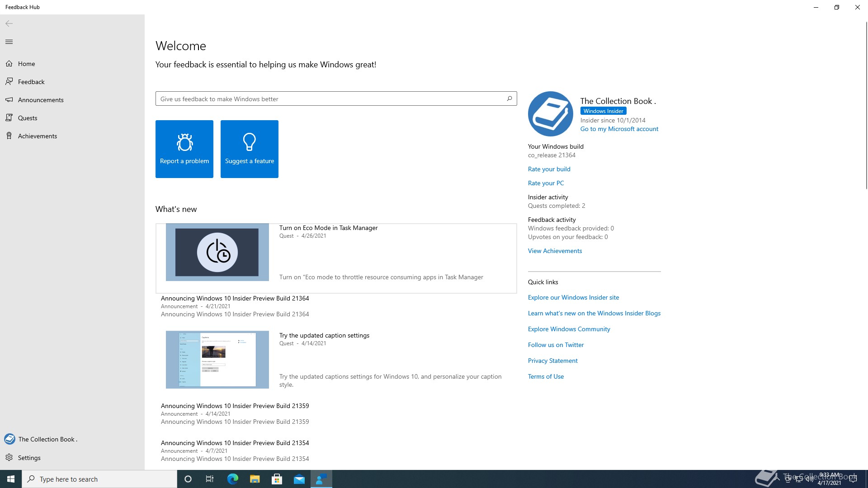Click Report a problem tile
The image size is (868, 488).
point(184,149)
